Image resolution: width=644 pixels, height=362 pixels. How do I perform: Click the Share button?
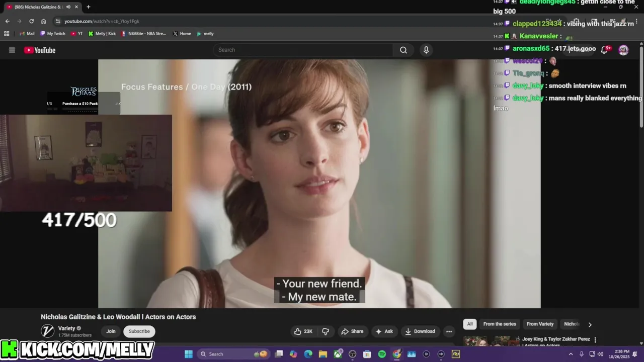[352, 331]
